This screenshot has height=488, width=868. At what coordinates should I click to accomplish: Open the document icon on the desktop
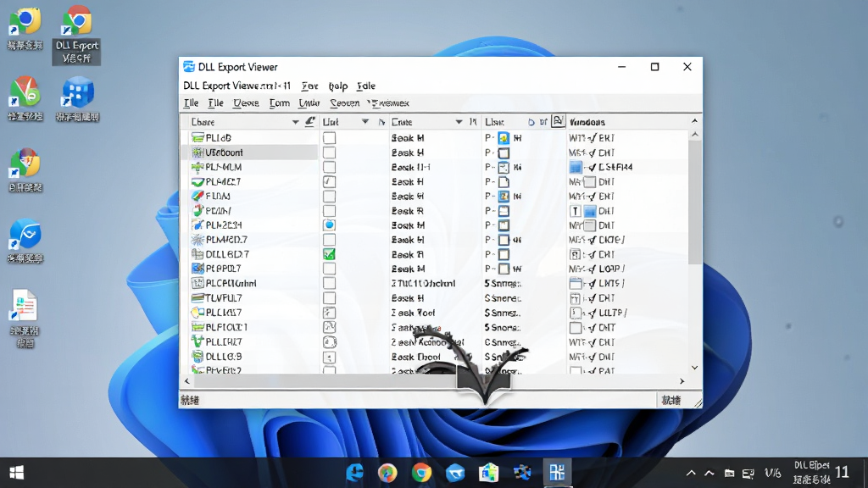pos(24,319)
